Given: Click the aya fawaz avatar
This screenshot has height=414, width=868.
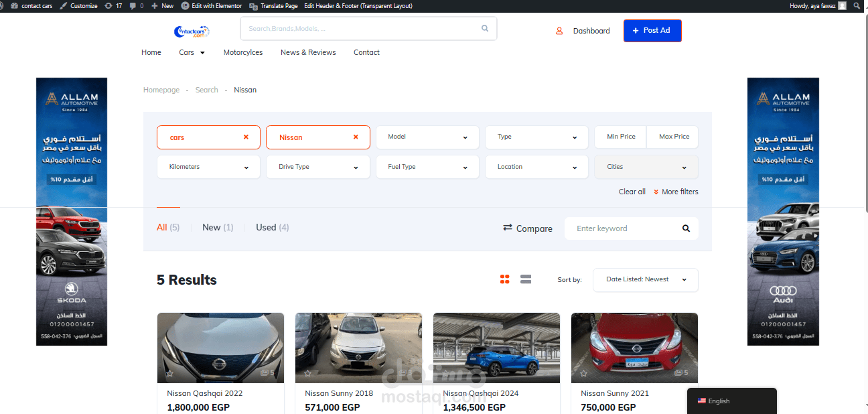Looking at the screenshot, I should tap(842, 6).
